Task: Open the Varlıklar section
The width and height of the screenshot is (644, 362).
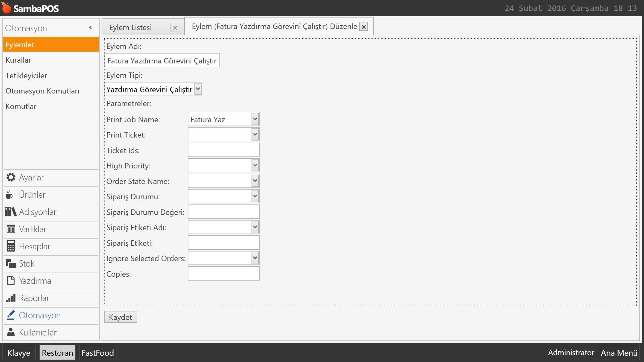Action: click(51, 229)
